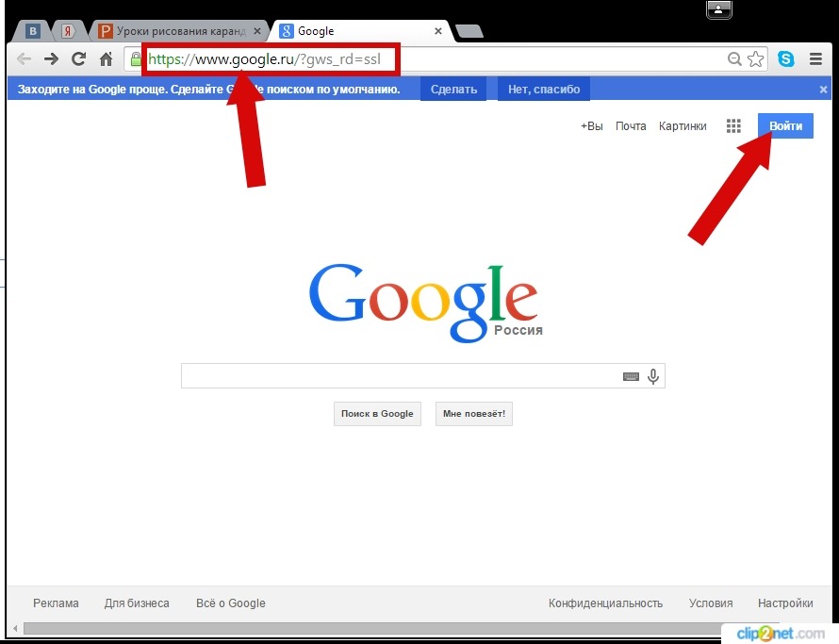Go back using the browser back arrow
Viewport: 839px width, 644px height.
click(x=25, y=58)
